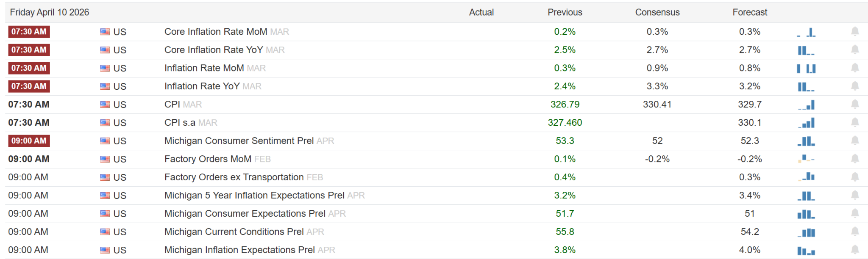
Task: Open mini chart for CPI MAR row
Action: click(x=806, y=105)
